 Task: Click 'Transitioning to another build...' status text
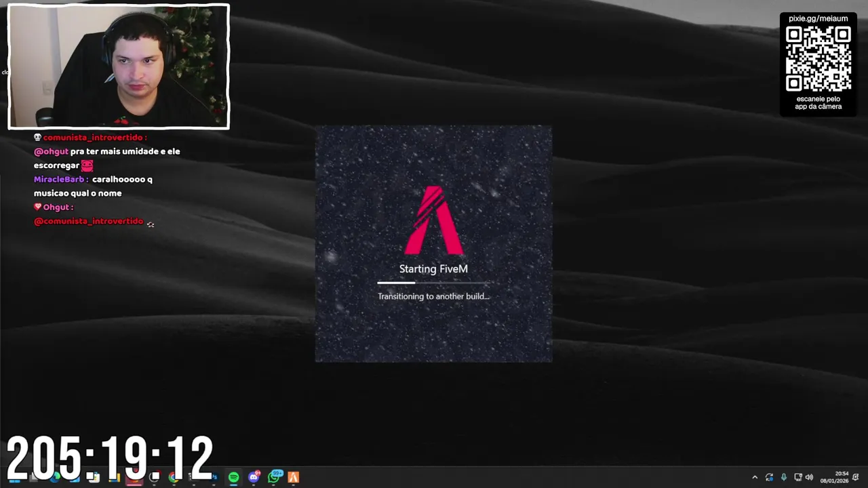click(433, 296)
